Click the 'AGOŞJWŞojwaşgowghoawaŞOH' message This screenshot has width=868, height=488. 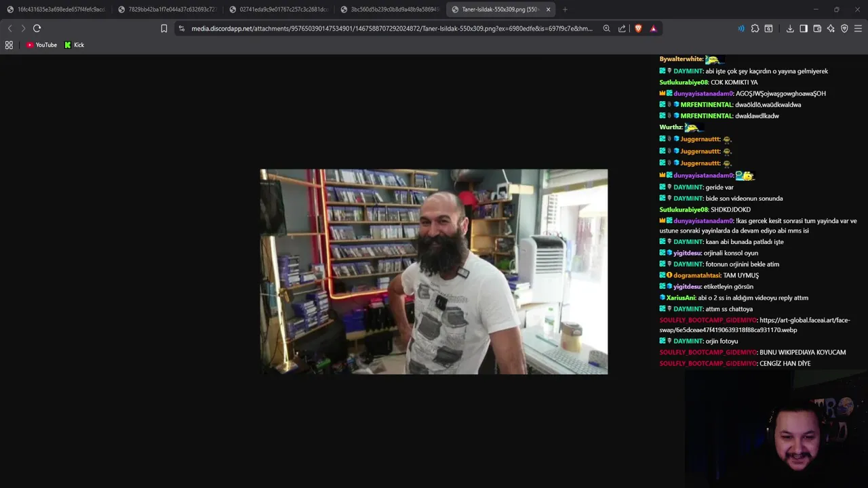(781, 94)
